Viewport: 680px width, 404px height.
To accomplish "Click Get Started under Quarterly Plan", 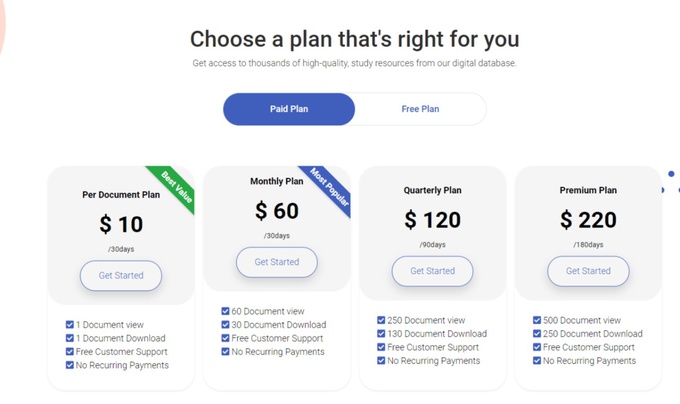I will point(432,271).
